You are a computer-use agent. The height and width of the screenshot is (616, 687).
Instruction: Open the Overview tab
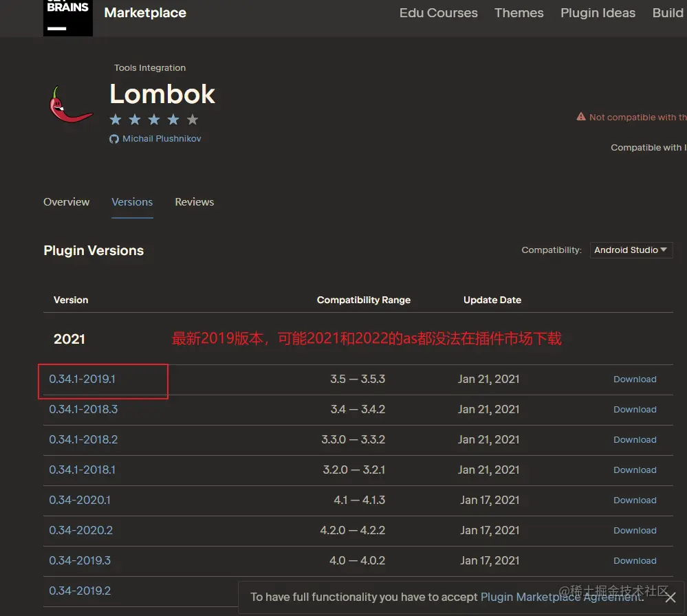coord(66,202)
